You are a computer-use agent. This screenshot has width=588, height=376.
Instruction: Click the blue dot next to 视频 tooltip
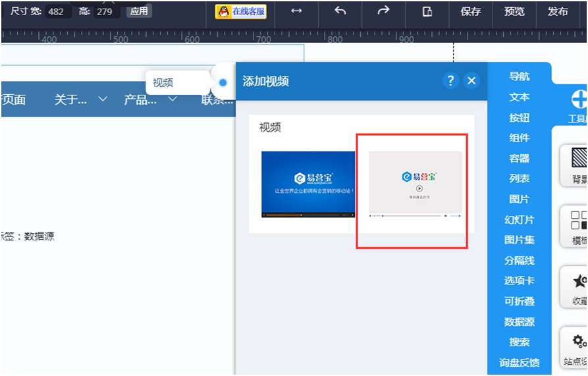coord(223,82)
